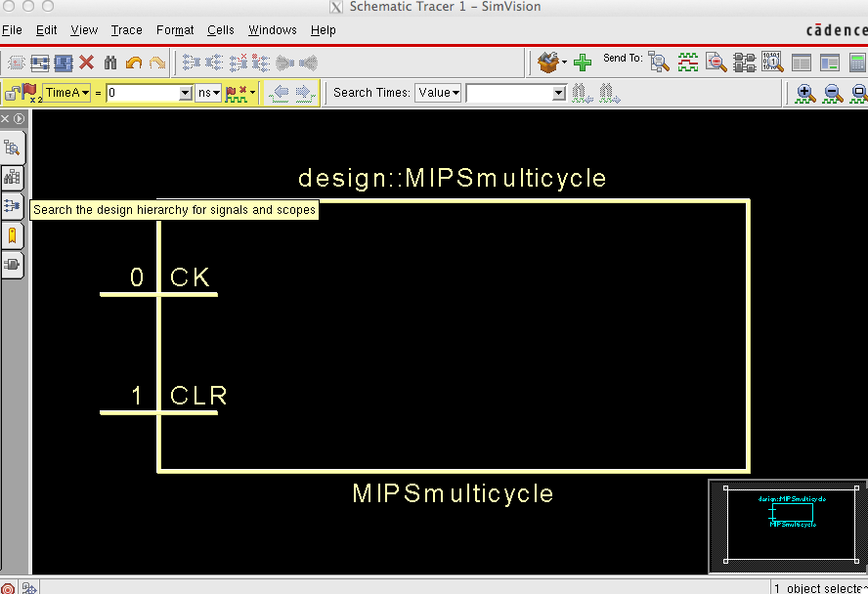
Task: Click the green plus add icon
Action: (583, 63)
